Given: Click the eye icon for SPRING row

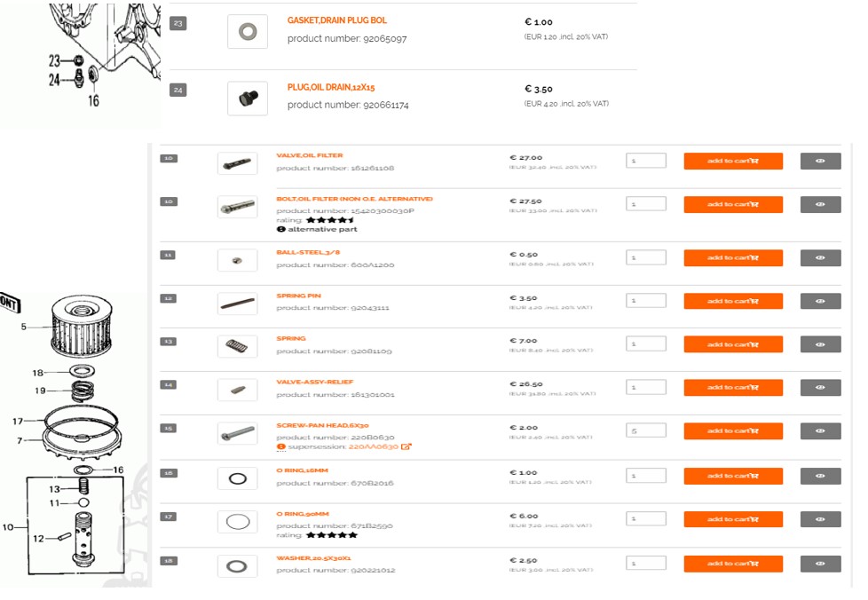Looking at the screenshot, I should [820, 344].
